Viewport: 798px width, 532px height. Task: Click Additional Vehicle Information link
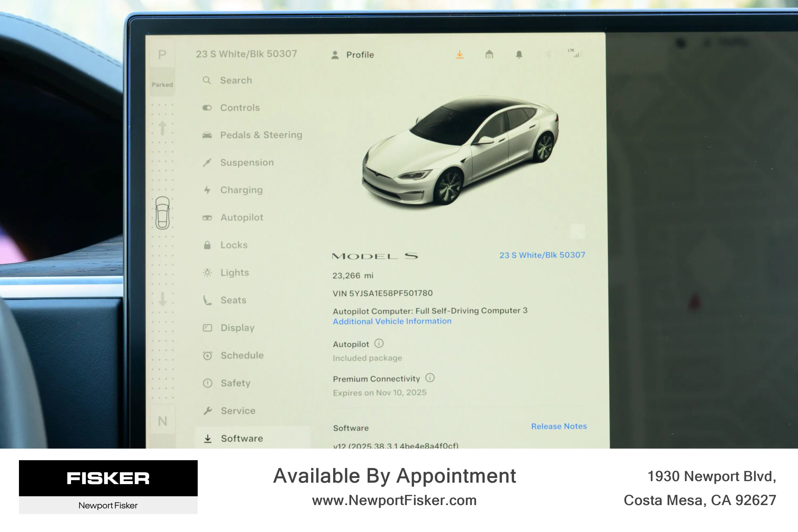[392, 321]
